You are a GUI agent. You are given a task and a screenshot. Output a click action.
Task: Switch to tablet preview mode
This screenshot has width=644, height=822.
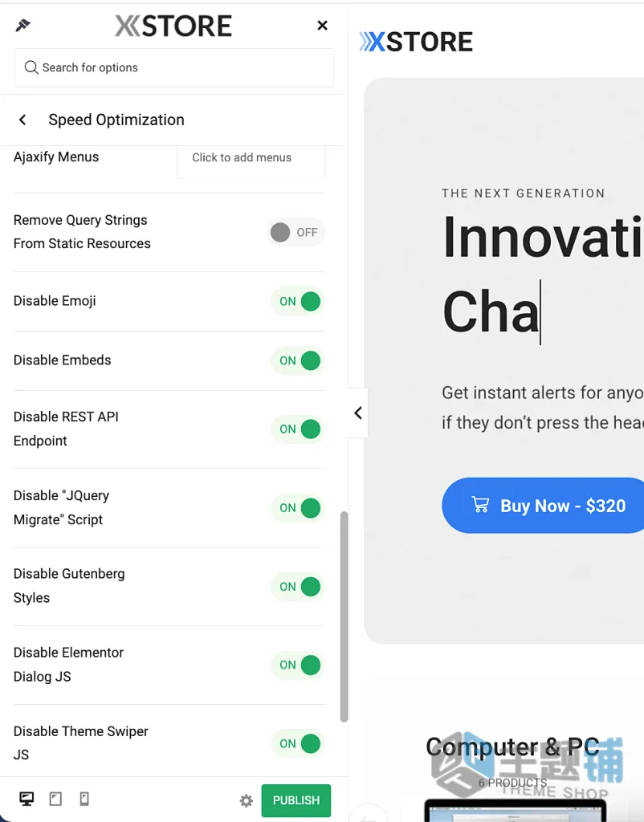click(x=55, y=799)
